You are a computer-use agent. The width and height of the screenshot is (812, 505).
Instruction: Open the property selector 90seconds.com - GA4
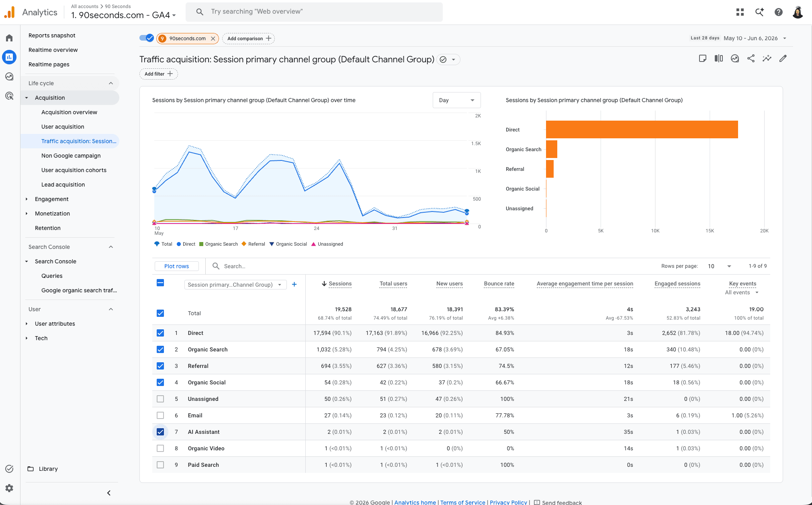123,15
